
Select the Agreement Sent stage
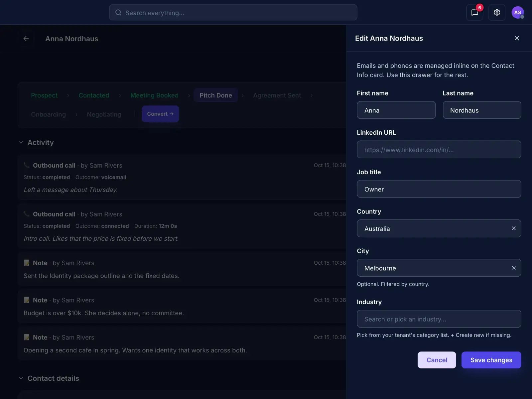click(x=277, y=95)
